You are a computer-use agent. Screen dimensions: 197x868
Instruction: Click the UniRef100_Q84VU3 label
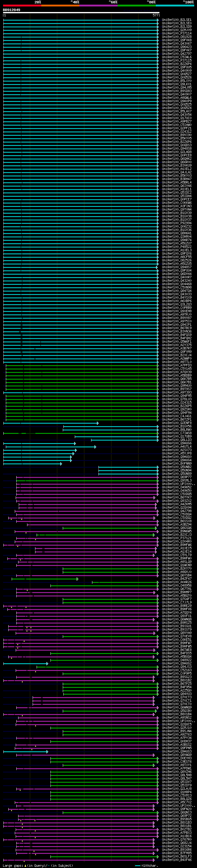176,694
